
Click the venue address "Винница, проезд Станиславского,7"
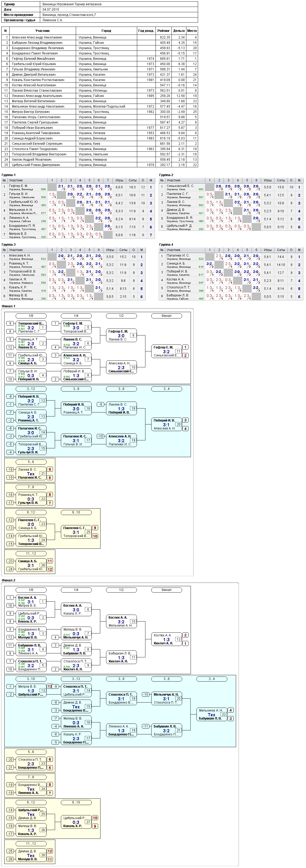(69, 15)
